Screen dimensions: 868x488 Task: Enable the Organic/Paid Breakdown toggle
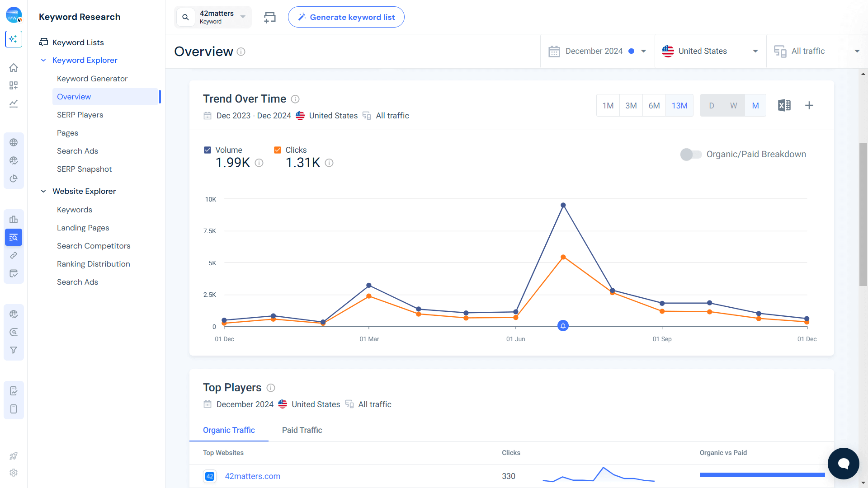pyautogui.click(x=691, y=154)
